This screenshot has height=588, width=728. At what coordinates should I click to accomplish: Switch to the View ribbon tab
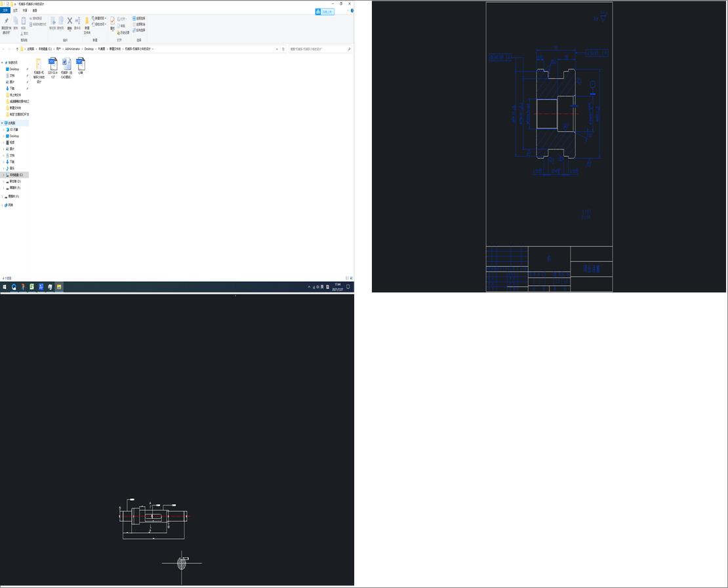[x=35, y=10]
